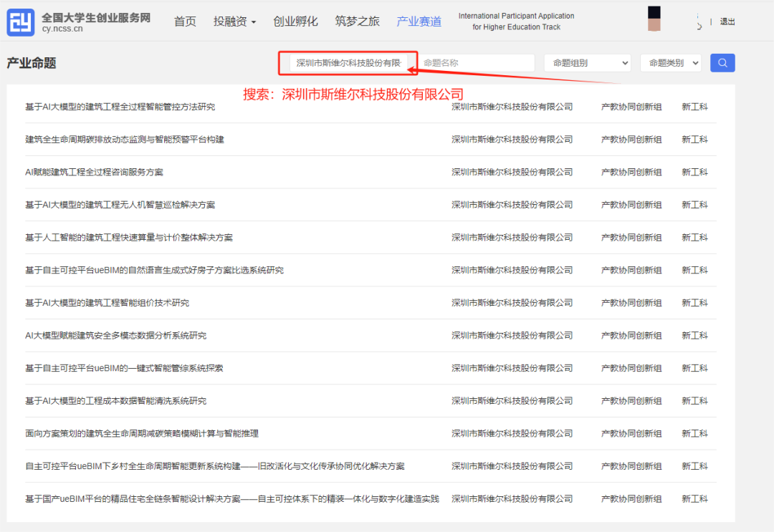Image resolution: width=774 pixels, height=532 pixels.
Task: Click company name in the 无人机智慧巡检 row
Action: click(512, 205)
